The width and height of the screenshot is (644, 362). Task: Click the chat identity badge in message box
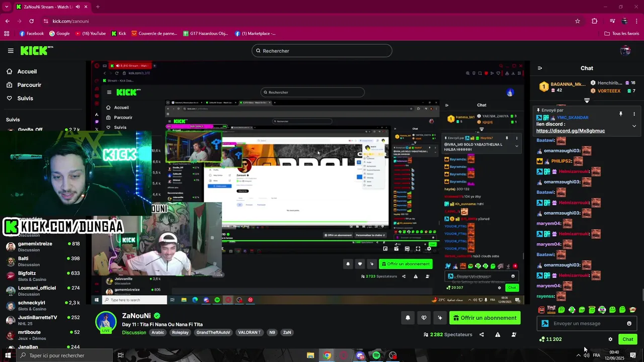point(545,323)
